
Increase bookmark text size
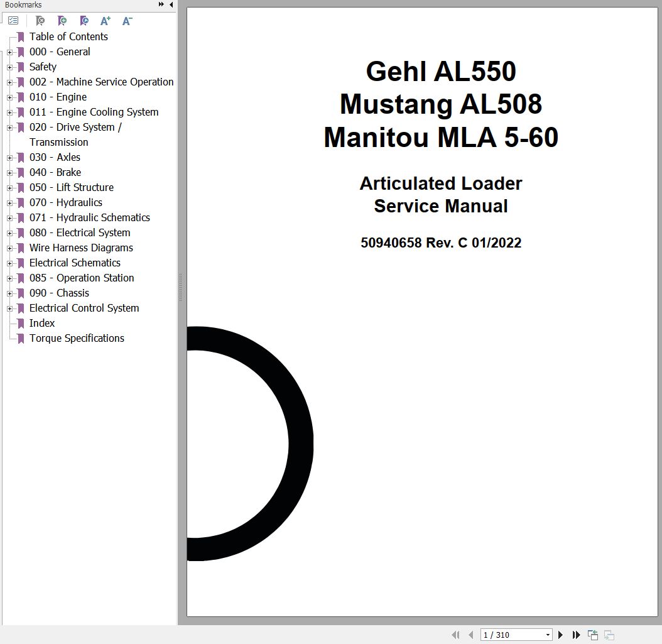(106, 20)
